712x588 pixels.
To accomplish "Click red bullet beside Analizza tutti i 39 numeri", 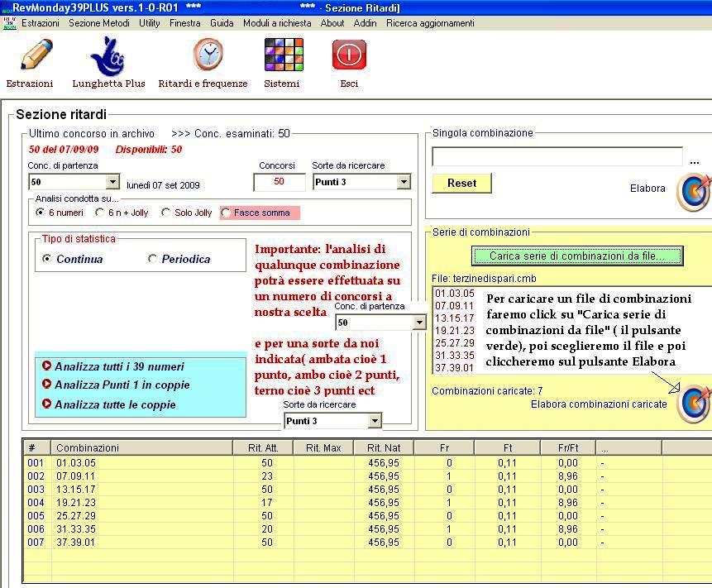I will point(46,366).
